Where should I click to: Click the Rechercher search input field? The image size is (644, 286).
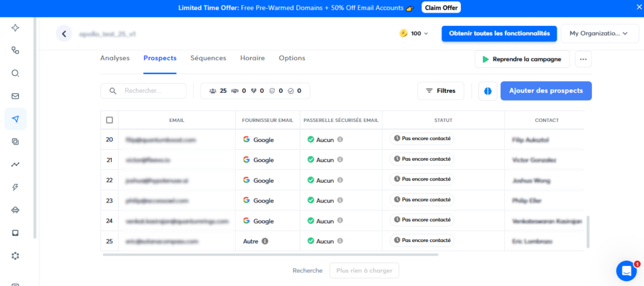[x=151, y=91]
